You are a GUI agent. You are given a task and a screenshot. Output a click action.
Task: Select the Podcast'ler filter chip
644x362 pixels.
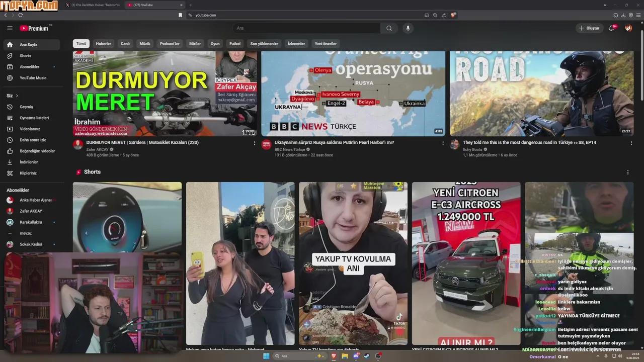coord(170,44)
